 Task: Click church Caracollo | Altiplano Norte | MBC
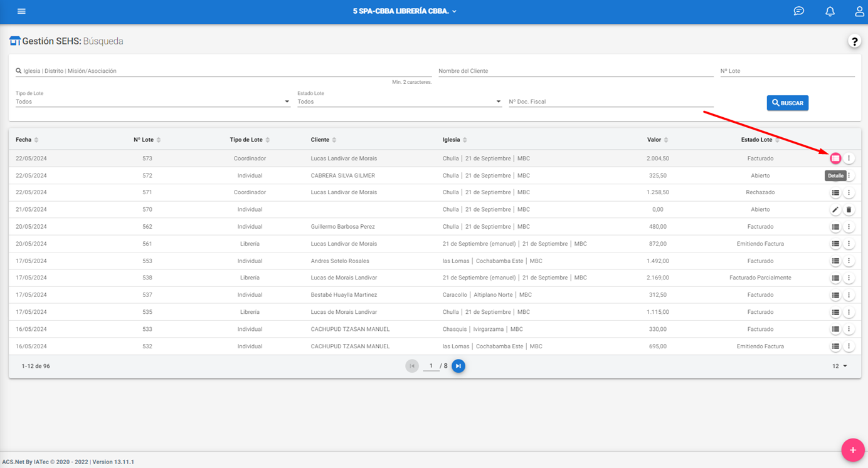487,294
